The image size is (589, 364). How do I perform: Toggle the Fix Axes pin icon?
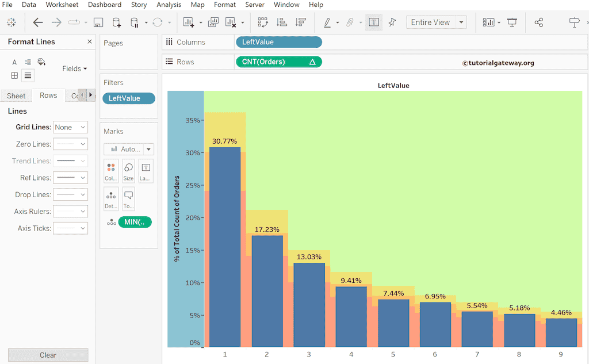(392, 22)
